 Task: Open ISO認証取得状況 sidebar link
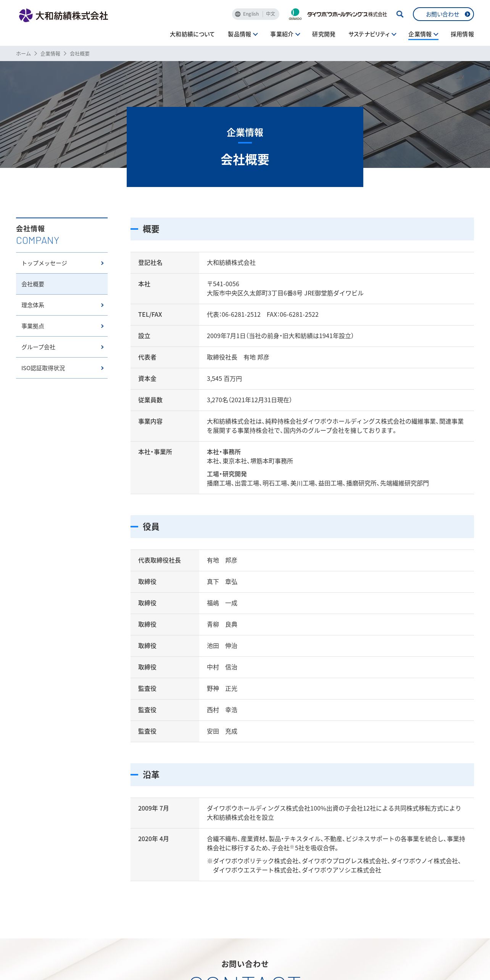(62, 368)
